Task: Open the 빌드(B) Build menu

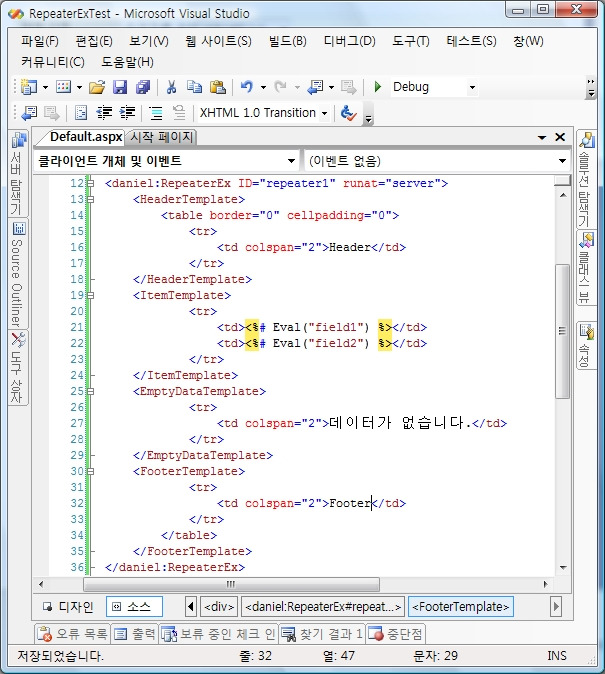Action: click(288, 41)
